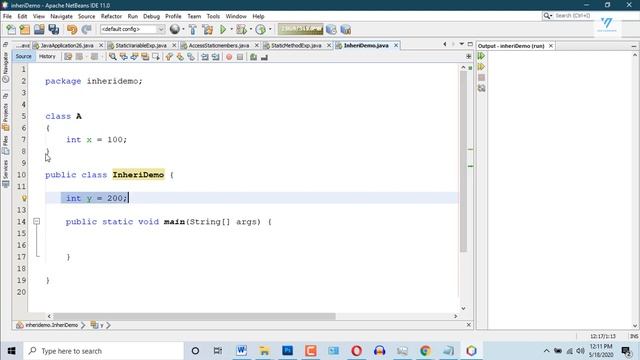Switch to the AccessStaticmembers.java tab

coord(218,45)
